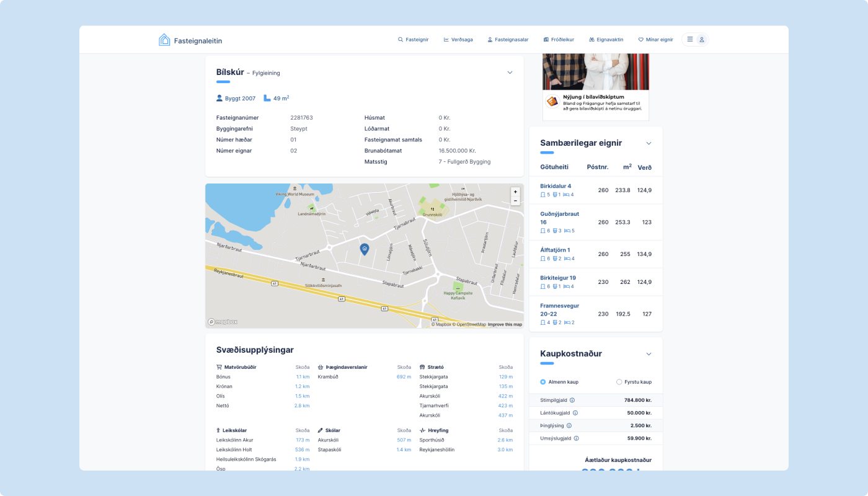Open the Birkiteigur 19 listing
Screen dimensions: 868x496
click(558, 278)
